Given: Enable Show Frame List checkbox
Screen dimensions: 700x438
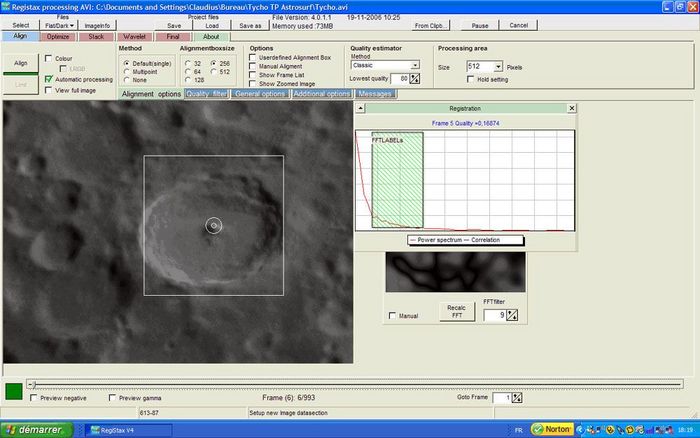Looking at the screenshot, I should [253, 75].
